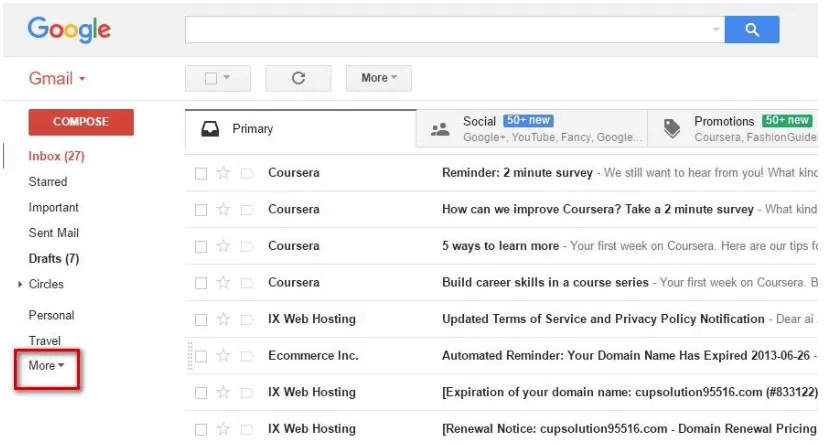Open the Sent Mail folder
Screen dimensions: 836x446
(53, 233)
